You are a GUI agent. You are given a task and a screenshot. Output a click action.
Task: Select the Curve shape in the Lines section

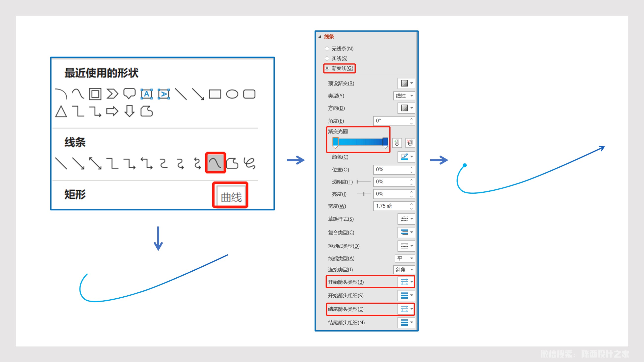(x=215, y=163)
